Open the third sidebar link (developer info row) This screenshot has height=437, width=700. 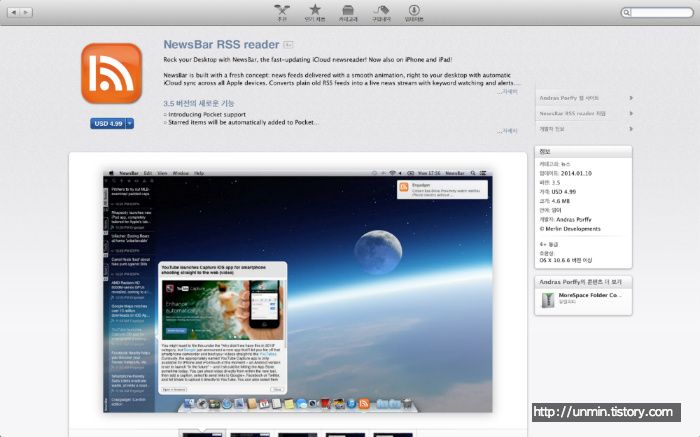[x=552, y=129]
